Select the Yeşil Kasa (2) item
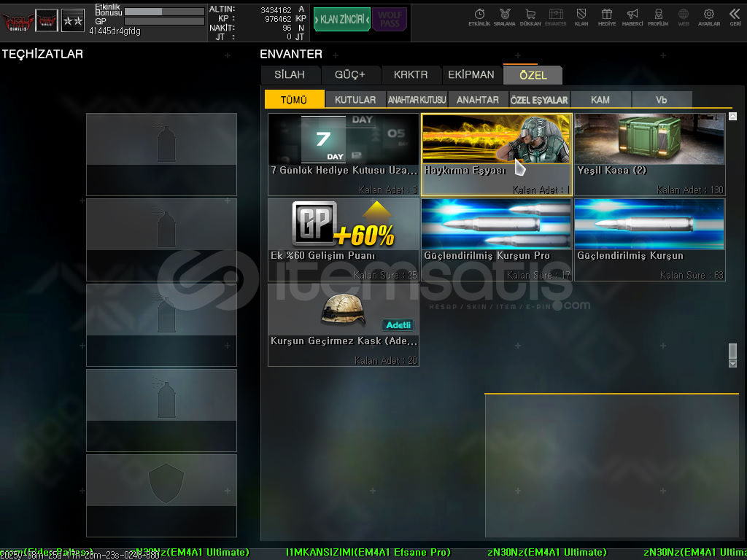 tap(650, 155)
